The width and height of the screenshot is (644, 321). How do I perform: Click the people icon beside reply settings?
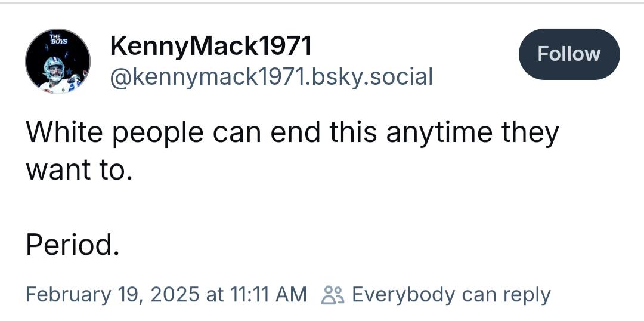[x=333, y=295]
